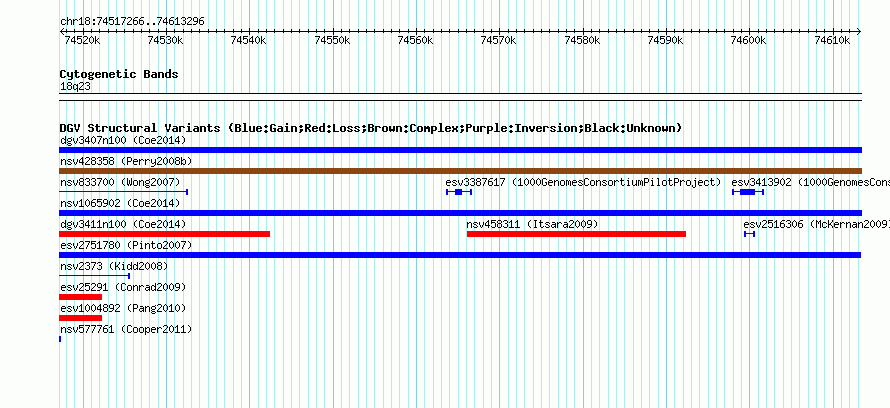The image size is (890, 408).
Task: Open the nsv577761 (Cooper2011) label
Action: [x=126, y=329]
